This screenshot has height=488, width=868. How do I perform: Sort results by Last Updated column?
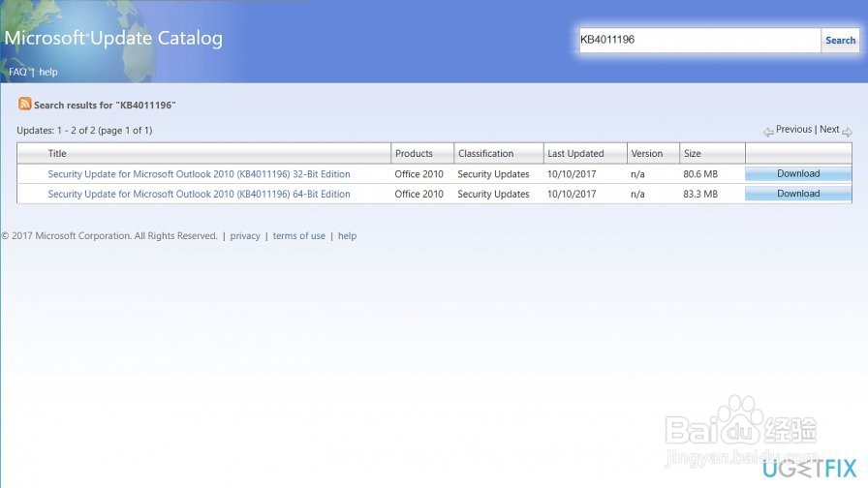pyautogui.click(x=575, y=153)
